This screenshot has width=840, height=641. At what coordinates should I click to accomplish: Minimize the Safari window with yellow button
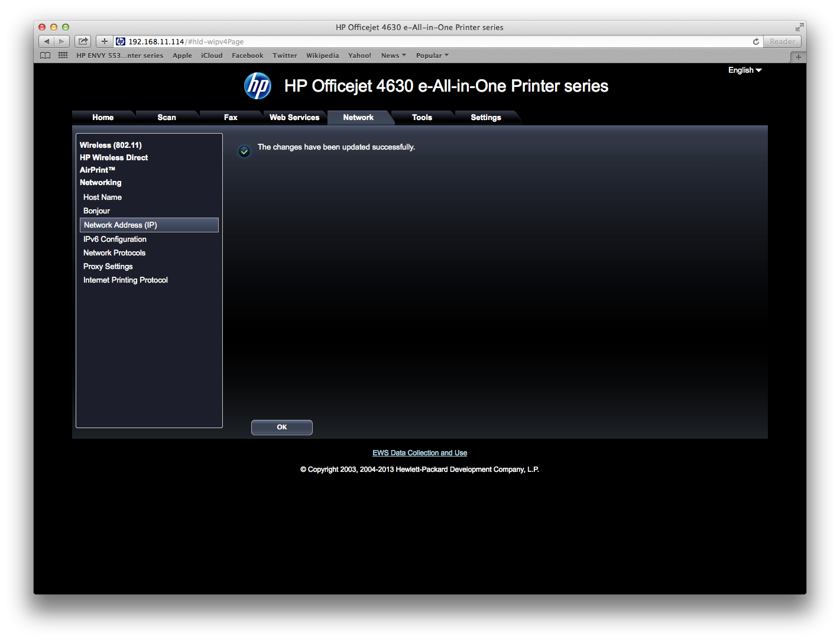pyautogui.click(x=54, y=27)
